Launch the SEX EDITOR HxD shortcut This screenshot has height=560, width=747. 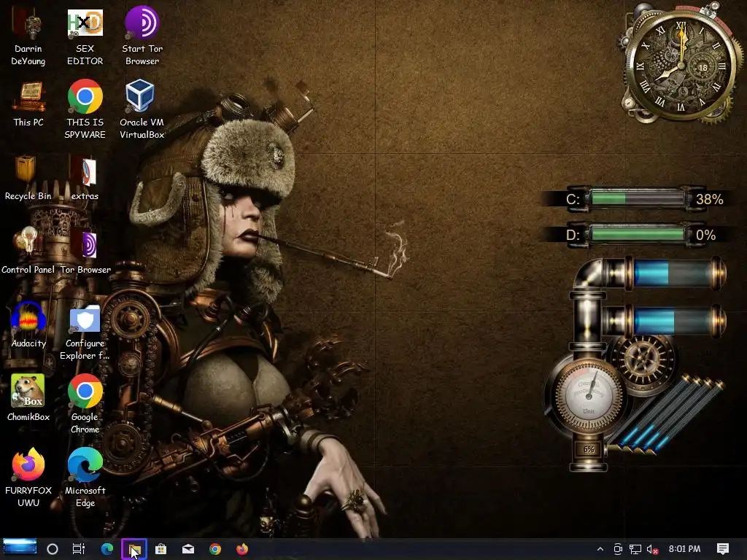click(85, 36)
